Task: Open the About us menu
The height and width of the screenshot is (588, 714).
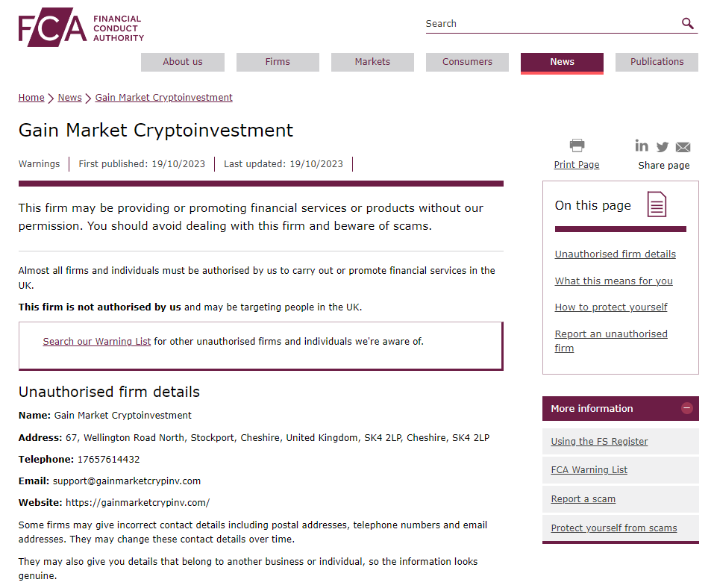Action: pos(183,62)
